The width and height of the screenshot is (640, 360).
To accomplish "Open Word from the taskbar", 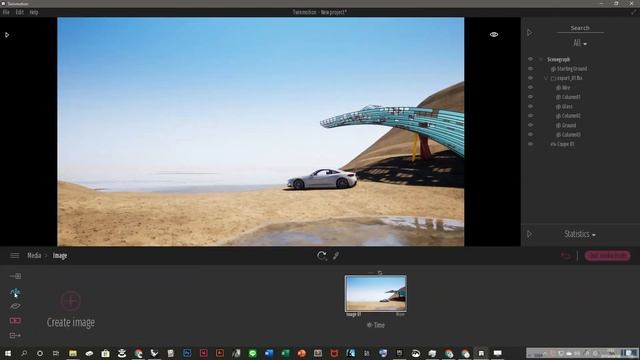I will pos(269,353).
